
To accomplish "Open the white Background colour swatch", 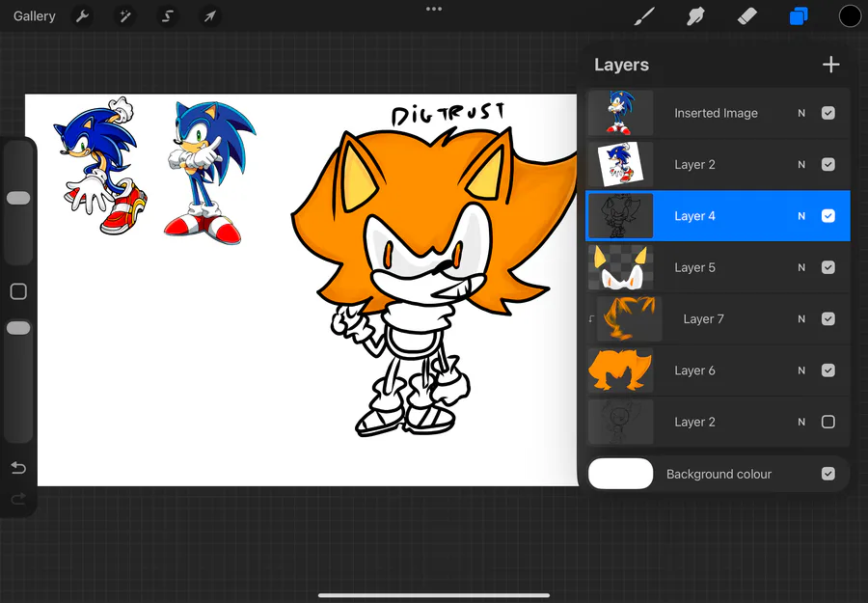I will (x=620, y=474).
